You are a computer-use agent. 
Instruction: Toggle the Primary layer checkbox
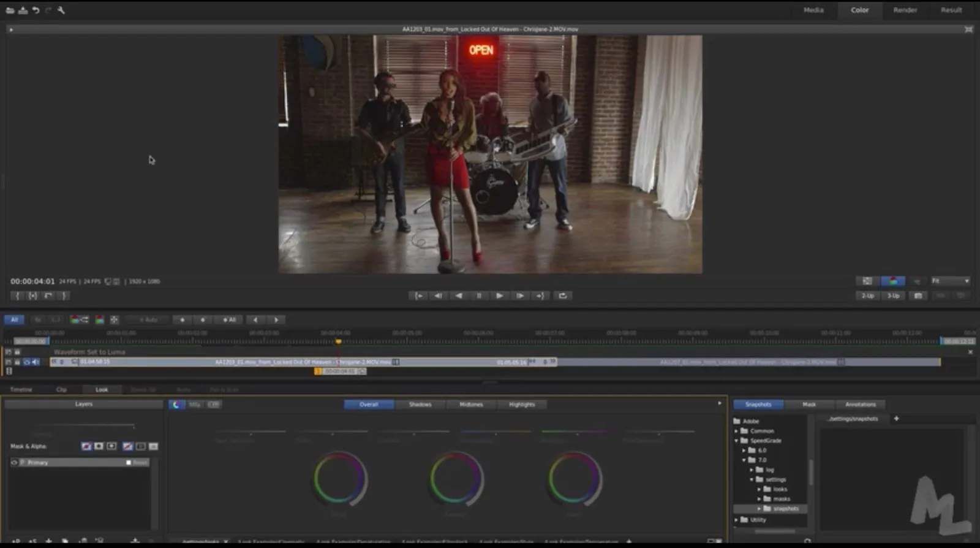[129, 462]
